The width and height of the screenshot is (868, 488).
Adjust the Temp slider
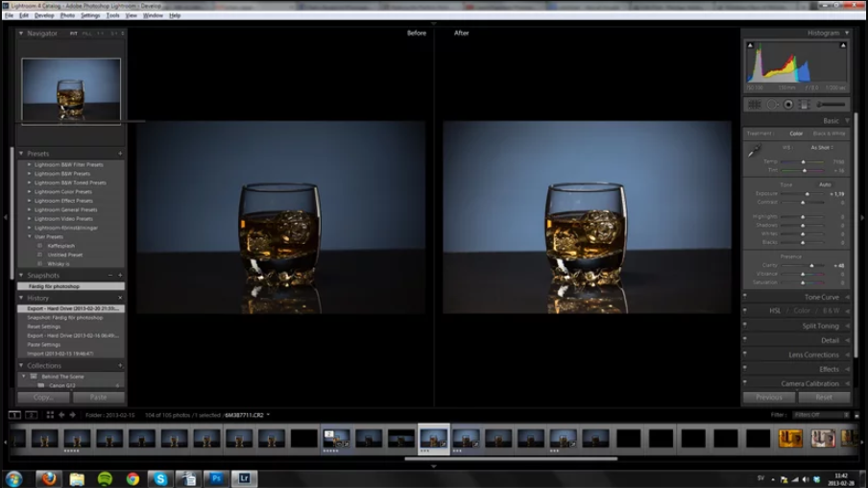click(x=804, y=161)
